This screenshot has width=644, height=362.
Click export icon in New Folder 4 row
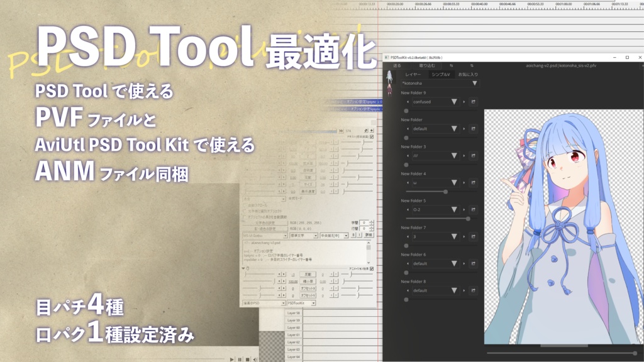point(473,183)
